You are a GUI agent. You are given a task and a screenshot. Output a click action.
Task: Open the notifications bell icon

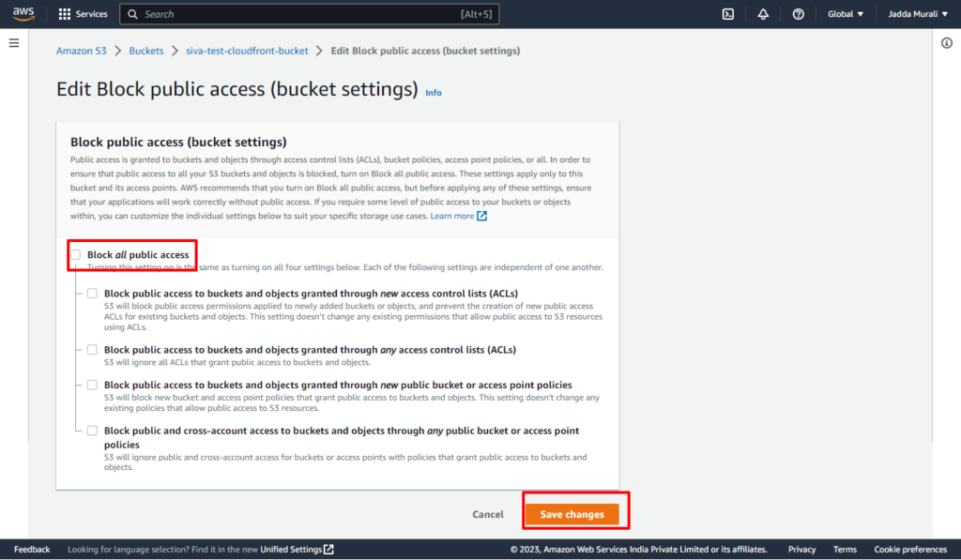point(763,14)
